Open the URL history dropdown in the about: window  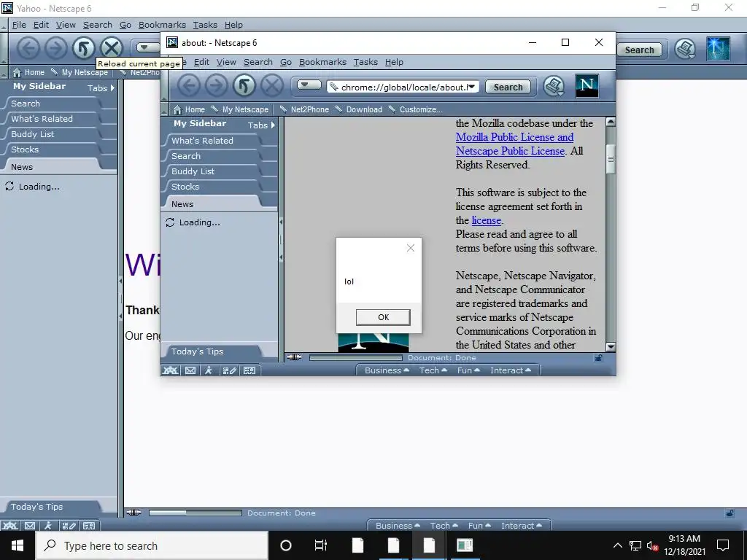[x=472, y=86]
